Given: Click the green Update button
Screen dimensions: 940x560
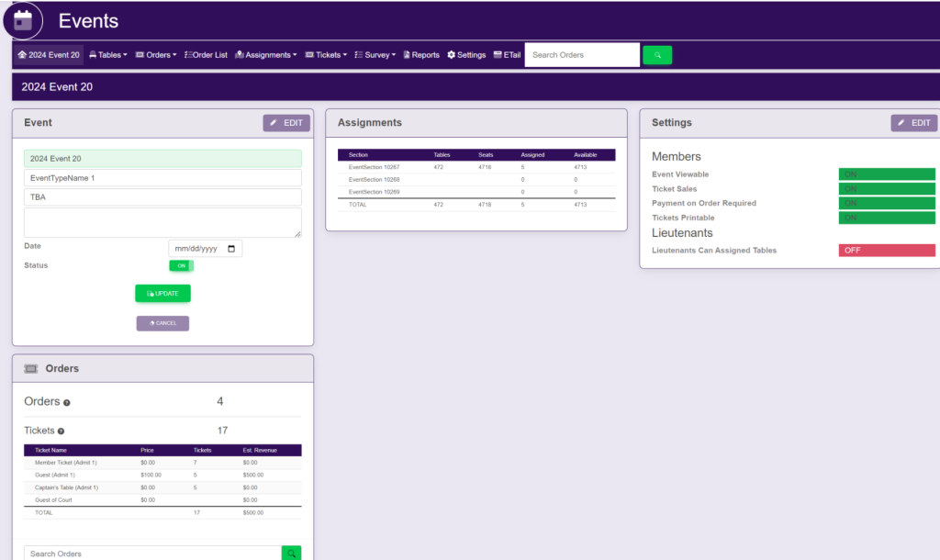Looking at the screenshot, I should point(162,294).
